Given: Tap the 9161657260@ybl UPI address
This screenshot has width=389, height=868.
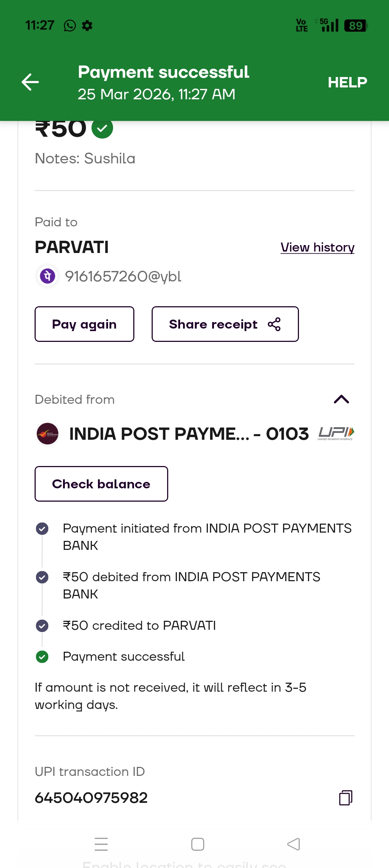Looking at the screenshot, I should [123, 276].
